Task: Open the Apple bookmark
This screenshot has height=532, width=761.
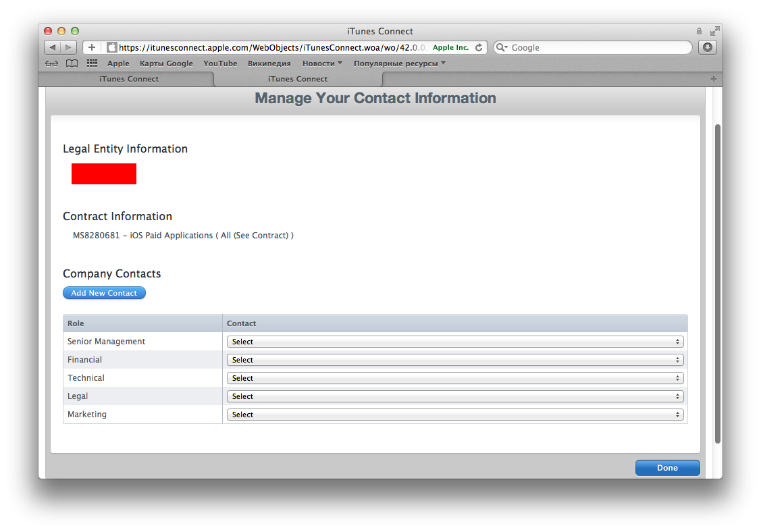Action: [x=118, y=63]
